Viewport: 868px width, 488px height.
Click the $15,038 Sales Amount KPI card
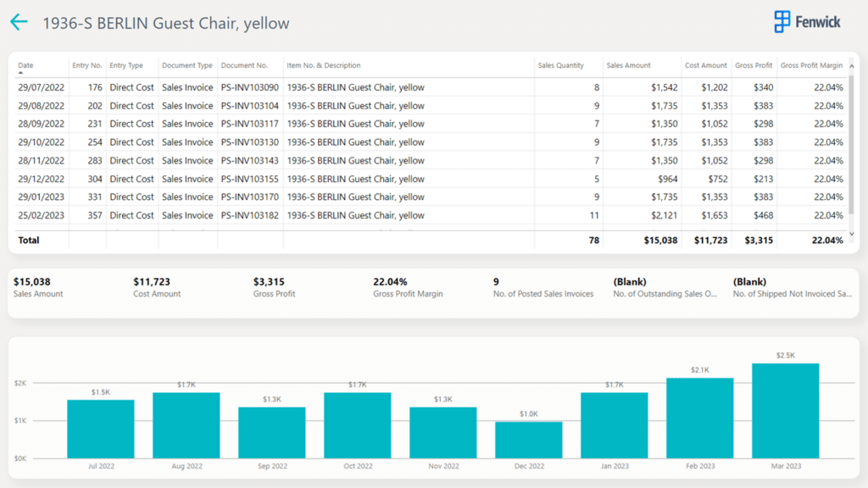point(38,286)
